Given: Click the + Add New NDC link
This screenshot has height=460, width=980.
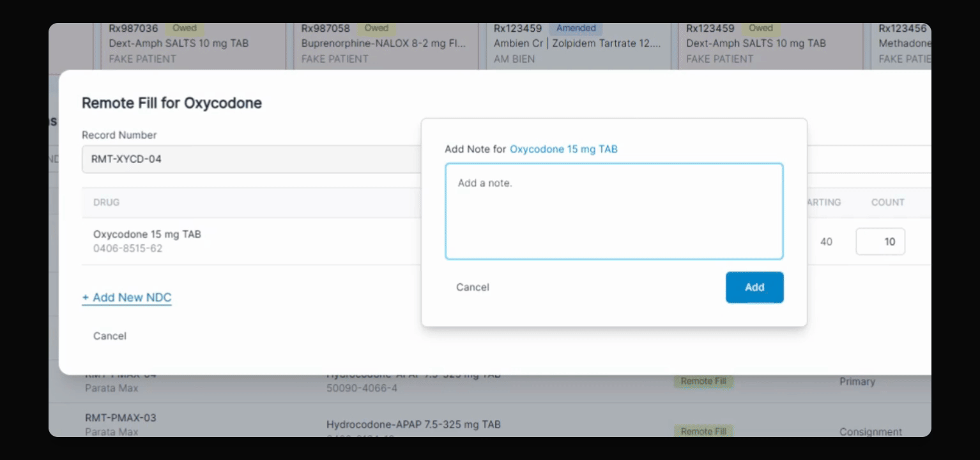Looking at the screenshot, I should [x=127, y=298].
